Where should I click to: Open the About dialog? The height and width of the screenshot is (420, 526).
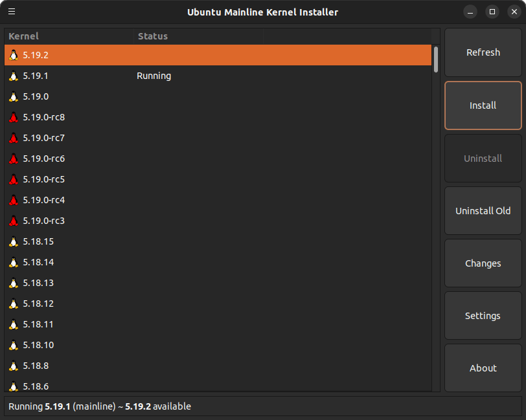[483, 368]
